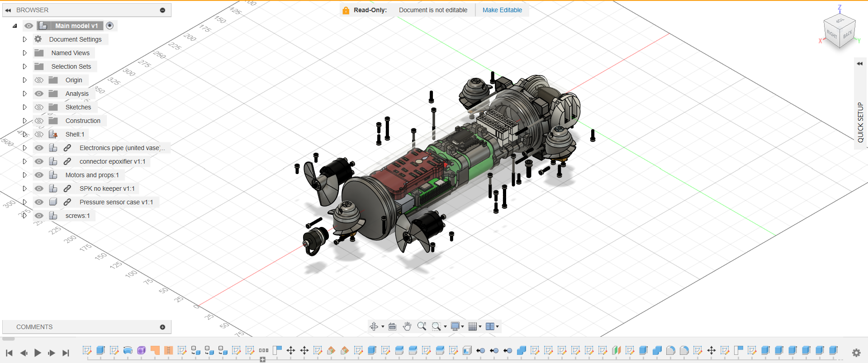Viewport: 868px width, 363px height.
Task: Select Electronics pipe component row
Action: (x=102, y=148)
